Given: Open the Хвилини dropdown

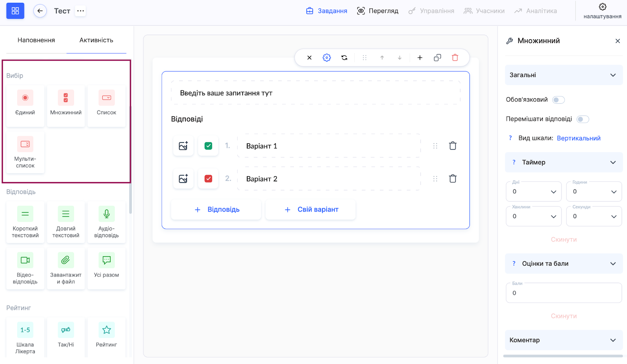Looking at the screenshot, I should (x=533, y=216).
